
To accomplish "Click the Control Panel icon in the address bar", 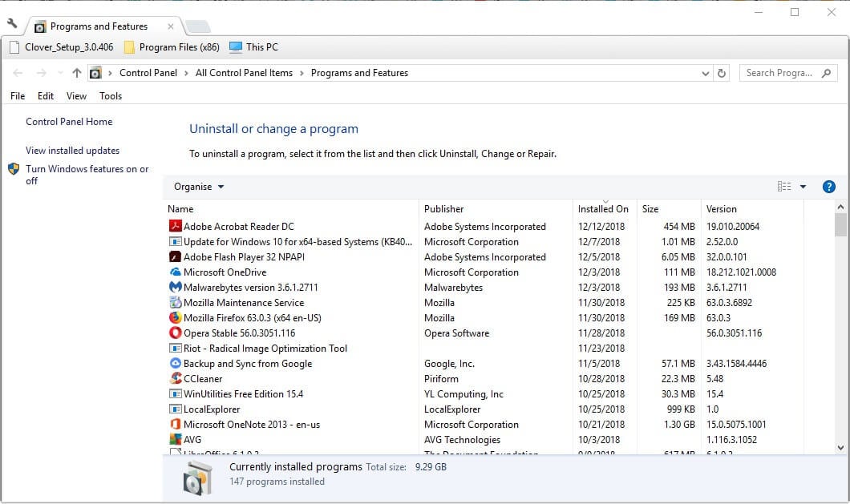I will click(95, 73).
